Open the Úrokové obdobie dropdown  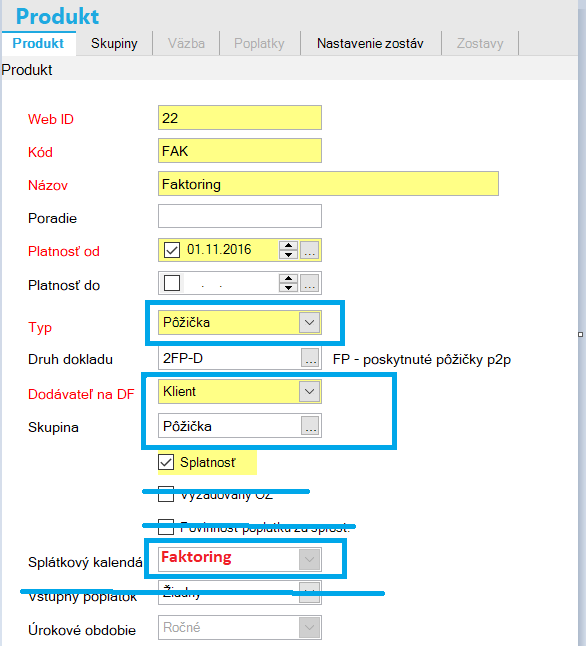point(309,628)
